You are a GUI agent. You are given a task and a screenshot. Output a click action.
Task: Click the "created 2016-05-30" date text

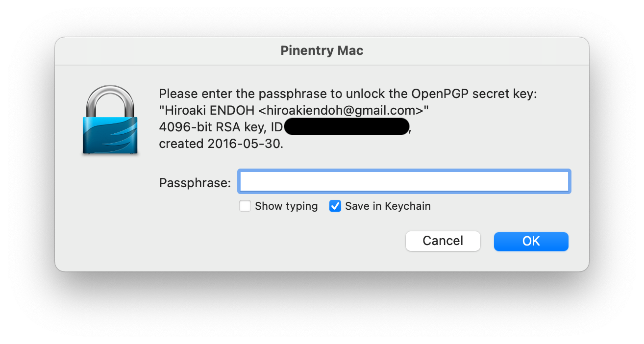click(221, 144)
